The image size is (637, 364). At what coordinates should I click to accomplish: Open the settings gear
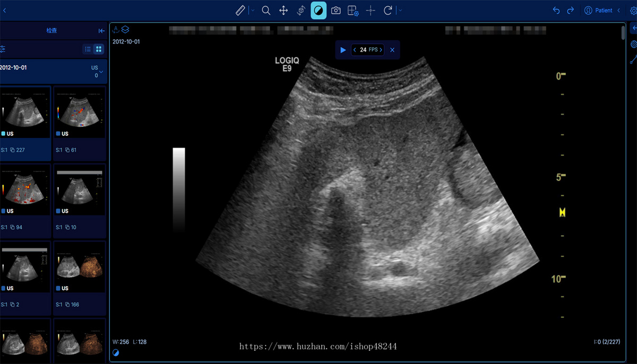click(633, 10)
